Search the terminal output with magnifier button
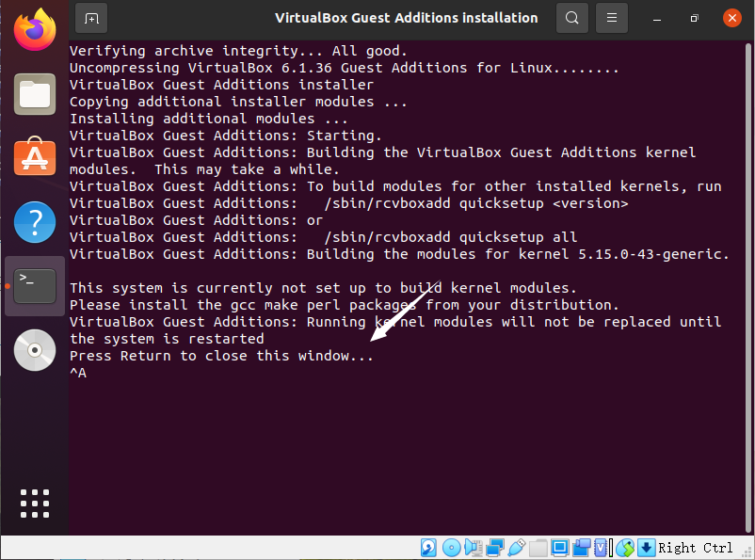755x560 pixels. point(572,18)
